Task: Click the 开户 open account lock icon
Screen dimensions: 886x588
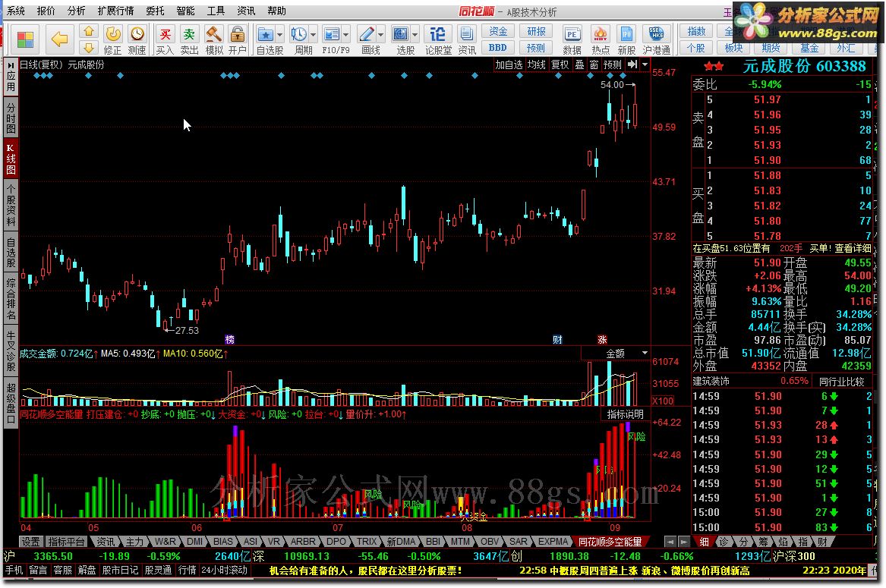Action: (238, 39)
